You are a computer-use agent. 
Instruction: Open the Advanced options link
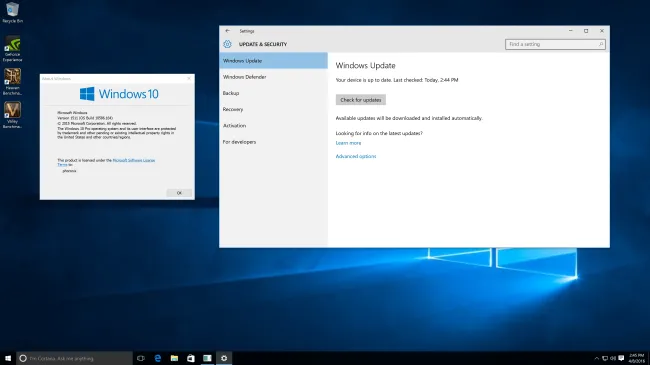coord(356,156)
